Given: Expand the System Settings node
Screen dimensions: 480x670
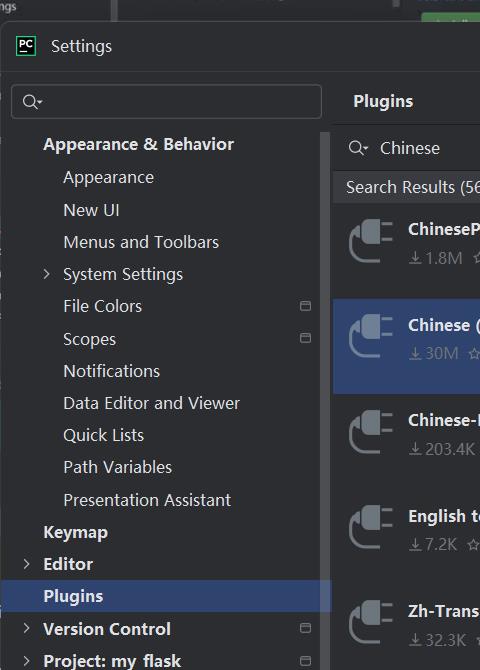Looking at the screenshot, I should click(47, 274).
